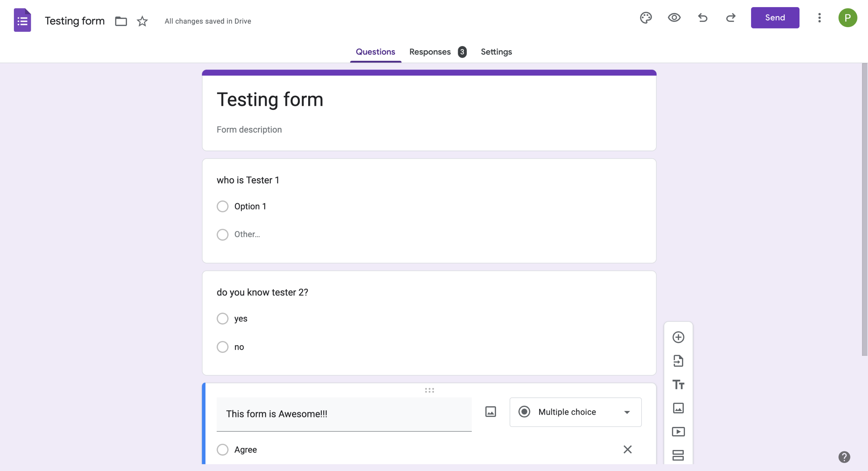Add a new question
Viewport: 868px width, 471px height.
point(678,337)
